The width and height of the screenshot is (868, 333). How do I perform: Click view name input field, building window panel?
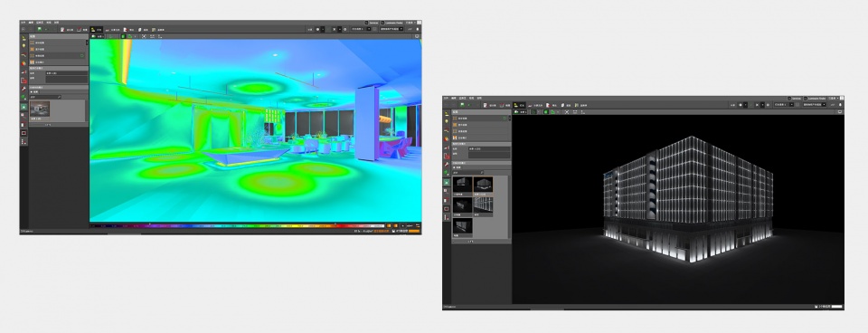click(x=489, y=149)
